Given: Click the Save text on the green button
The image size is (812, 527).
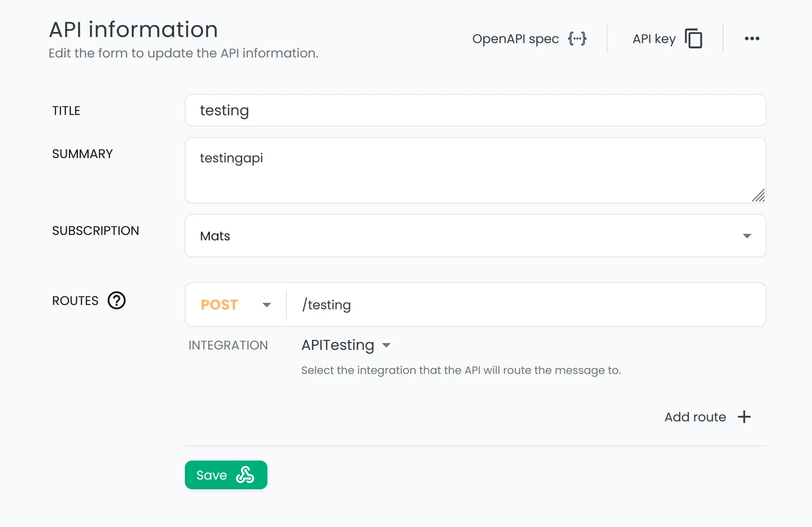Looking at the screenshot, I should 212,475.
